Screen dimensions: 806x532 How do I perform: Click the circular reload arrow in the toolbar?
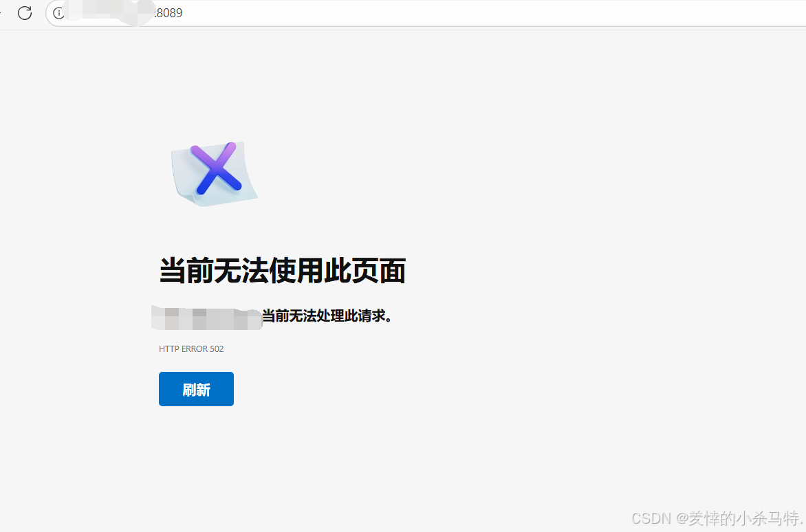pyautogui.click(x=25, y=12)
